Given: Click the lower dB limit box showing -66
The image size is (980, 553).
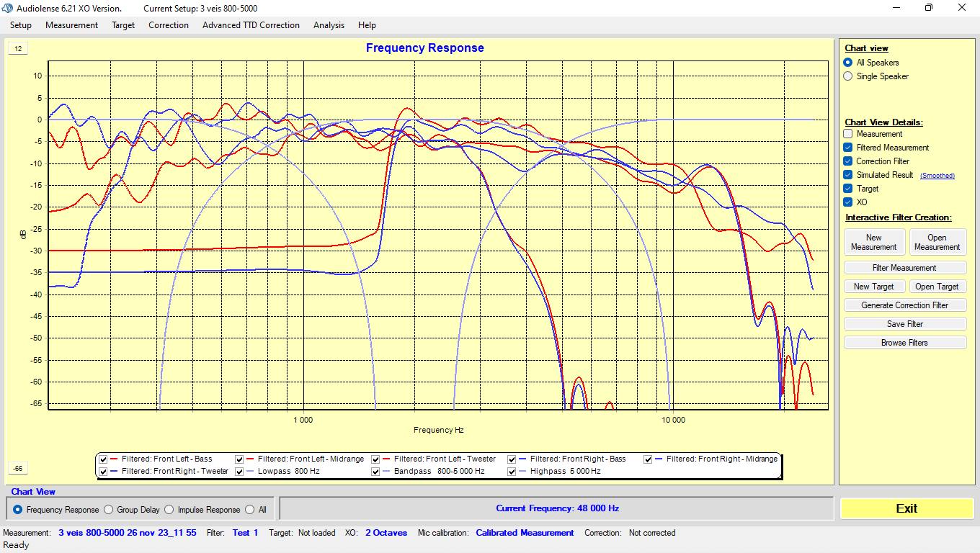Looking at the screenshot, I should click(x=18, y=469).
